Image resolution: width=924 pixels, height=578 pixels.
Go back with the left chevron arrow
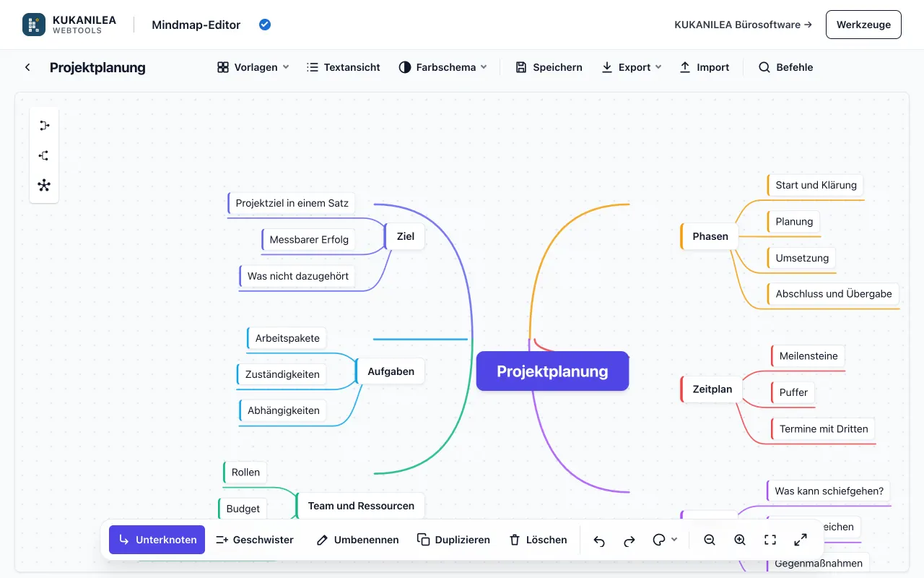(27, 67)
